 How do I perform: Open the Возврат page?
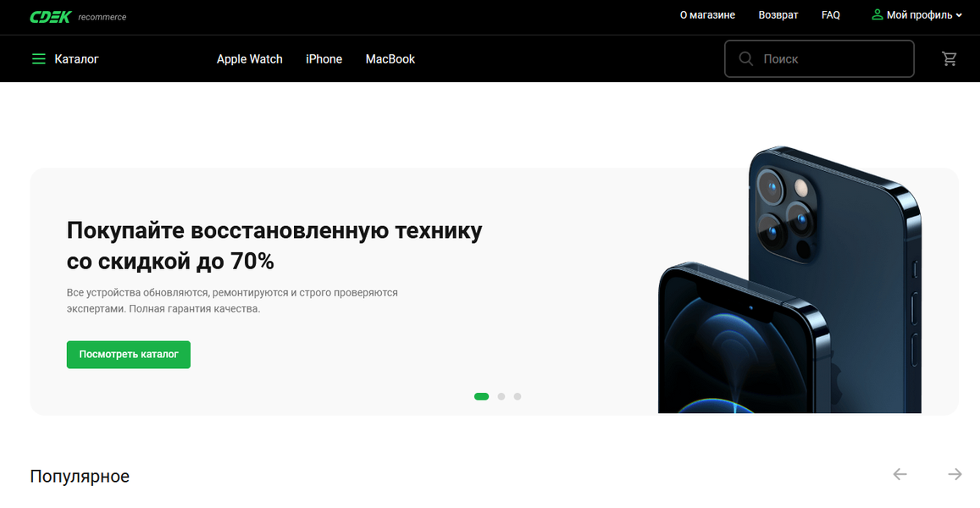(778, 15)
